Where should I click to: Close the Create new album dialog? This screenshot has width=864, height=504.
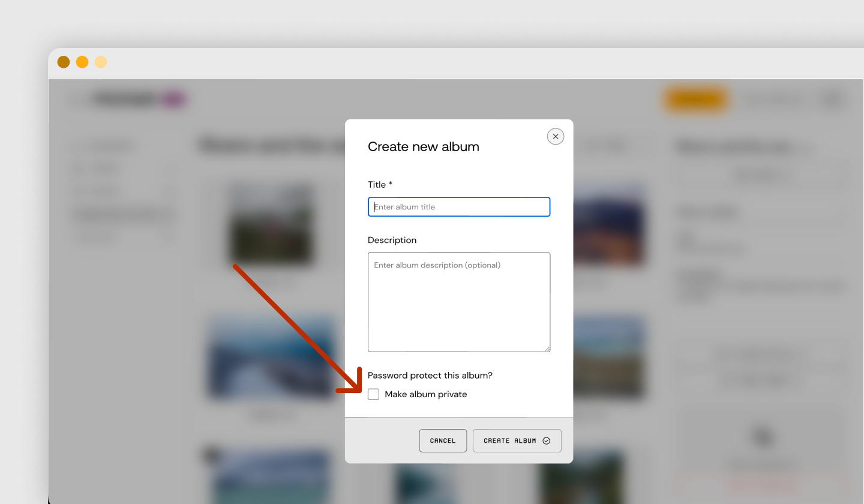[556, 137]
